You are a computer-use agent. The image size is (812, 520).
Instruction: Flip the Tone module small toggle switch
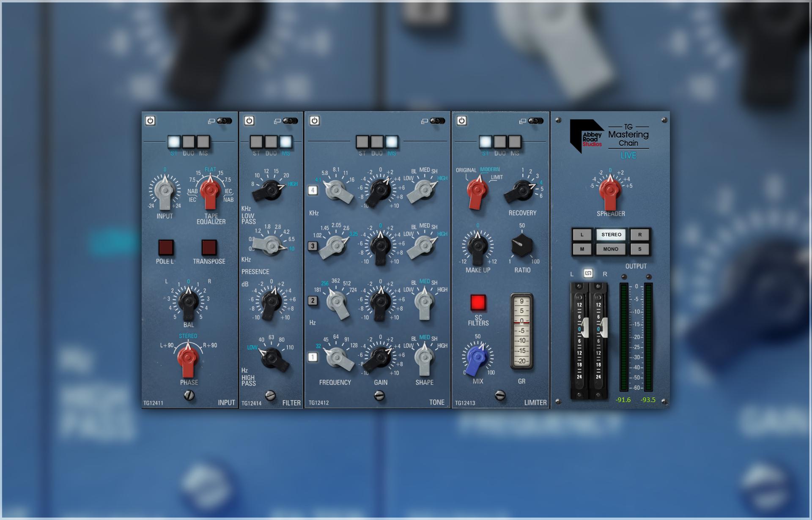[x=437, y=121]
